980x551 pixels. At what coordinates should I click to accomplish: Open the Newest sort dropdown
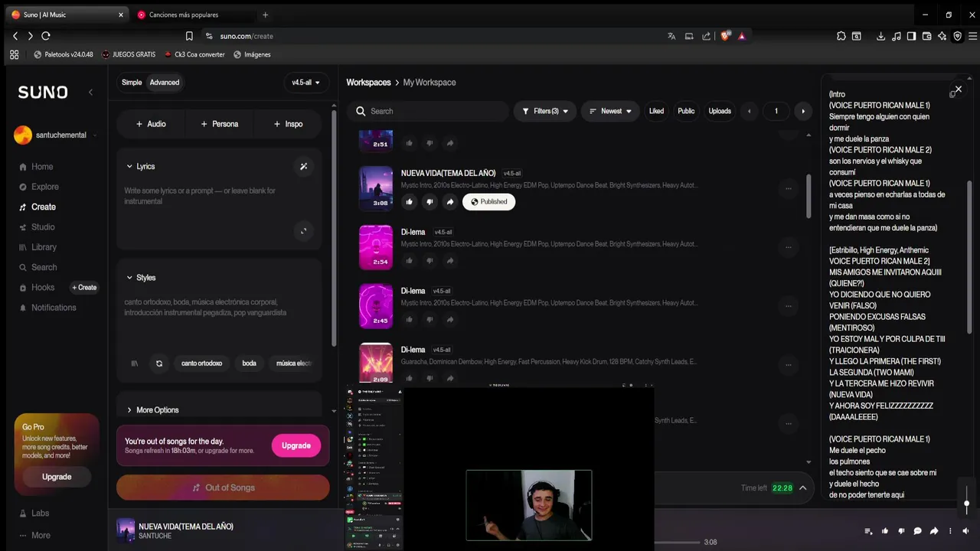point(610,111)
